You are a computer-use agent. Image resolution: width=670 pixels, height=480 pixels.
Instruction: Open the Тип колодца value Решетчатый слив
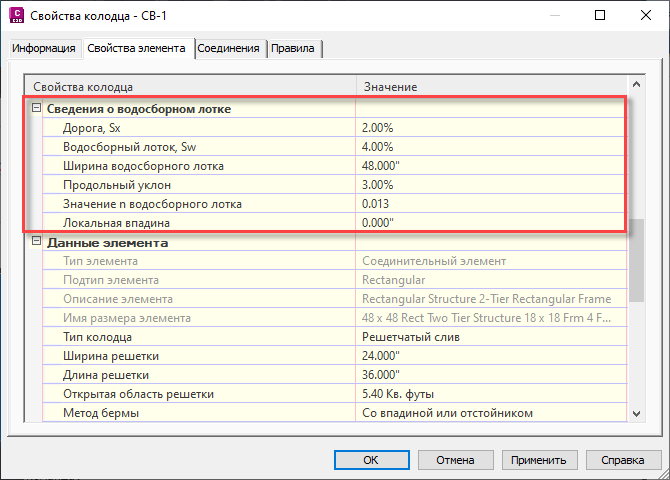[x=490, y=337]
